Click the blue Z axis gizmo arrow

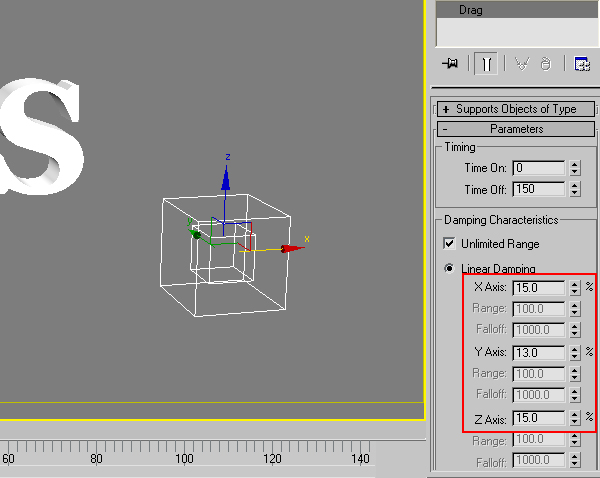click(227, 179)
